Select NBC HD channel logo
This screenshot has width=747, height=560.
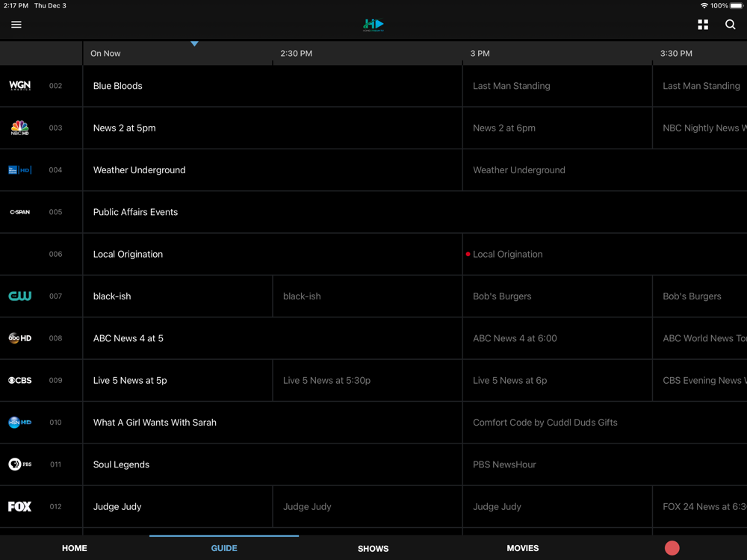point(20,128)
